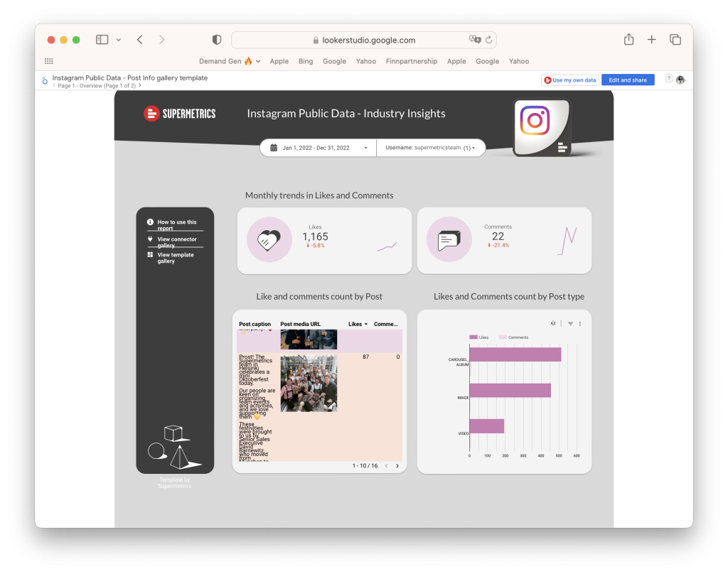
Task: Click the Comments speech bubble icon
Action: click(449, 240)
